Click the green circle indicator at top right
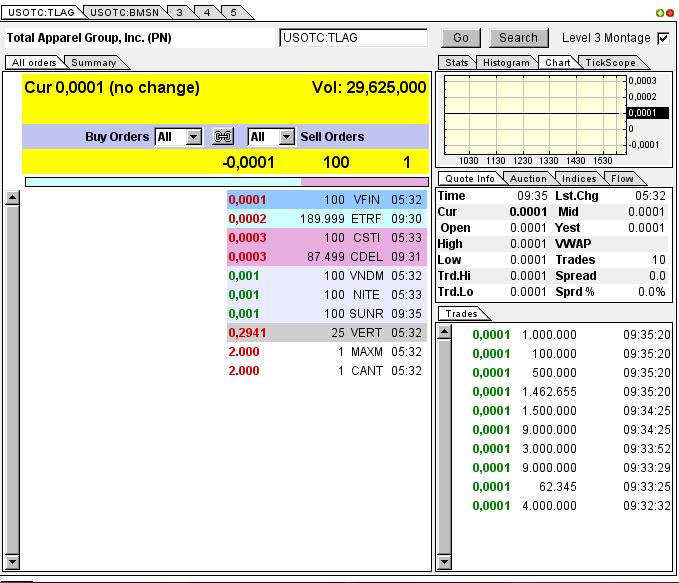679x583 pixels. point(660,13)
